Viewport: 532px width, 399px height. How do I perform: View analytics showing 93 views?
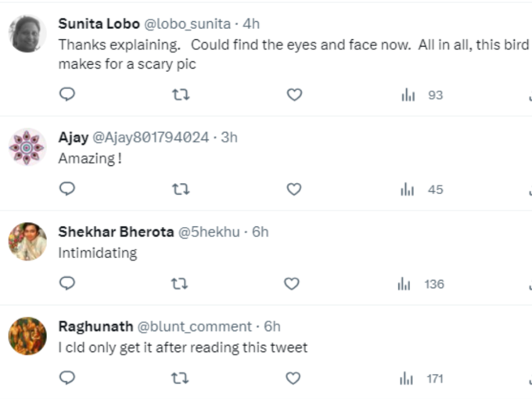[422, 95]
